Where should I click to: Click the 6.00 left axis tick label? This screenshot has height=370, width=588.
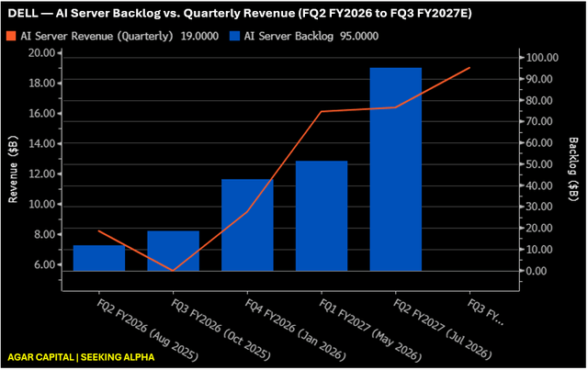[45, 264]
